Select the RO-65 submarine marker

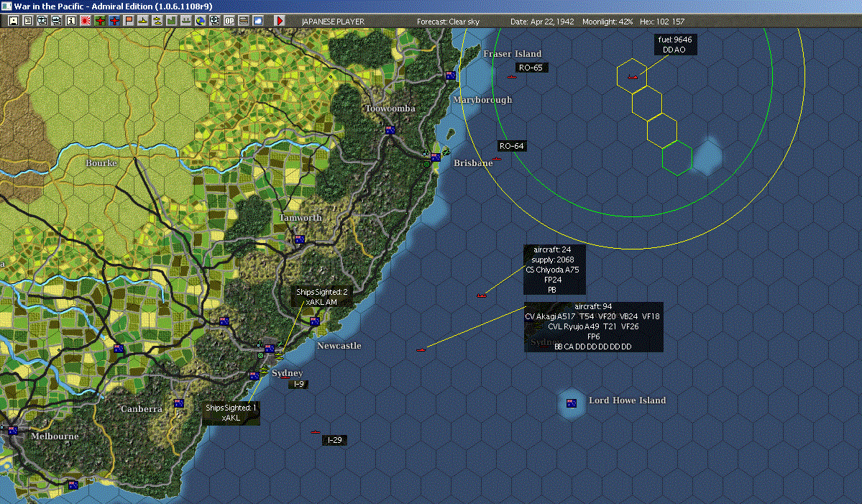coord(512,77)
